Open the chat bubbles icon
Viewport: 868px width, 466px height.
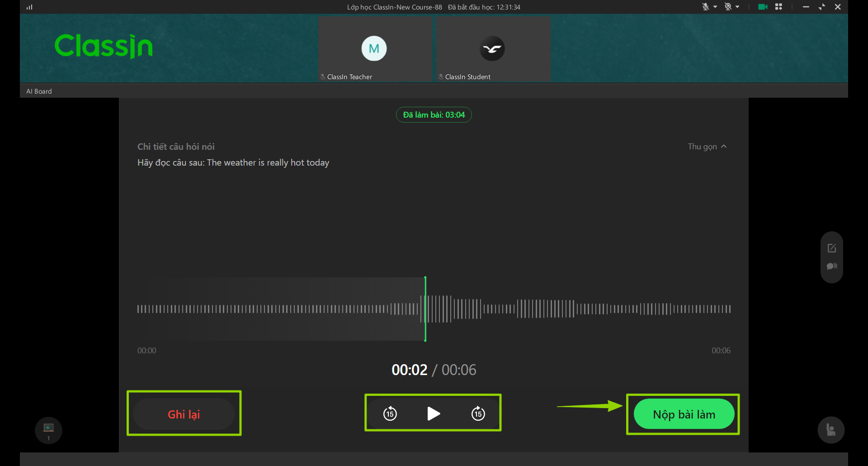click(832, 266)
